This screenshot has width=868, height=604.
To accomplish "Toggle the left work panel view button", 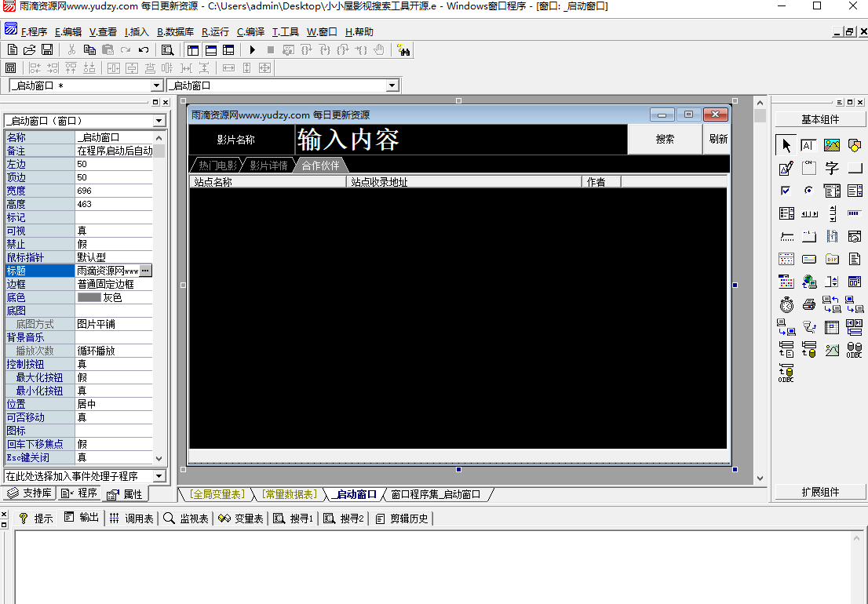I will 193,50.
